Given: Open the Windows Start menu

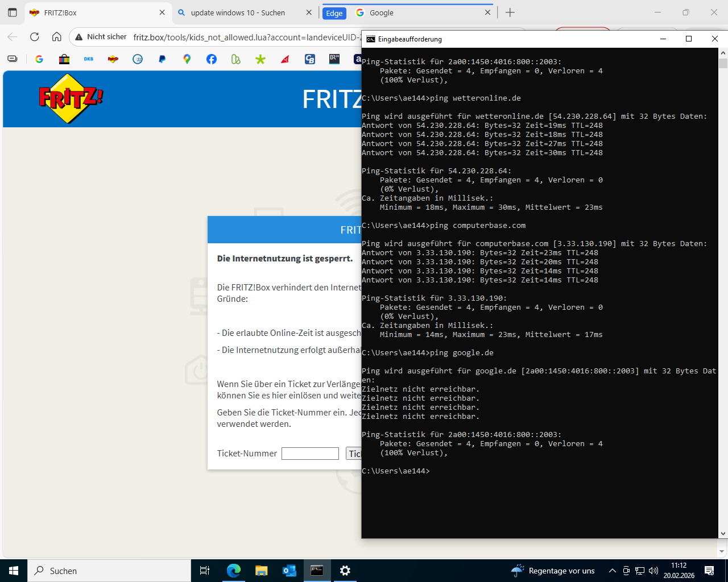Looking at the screenshot, I should point(14,571).
